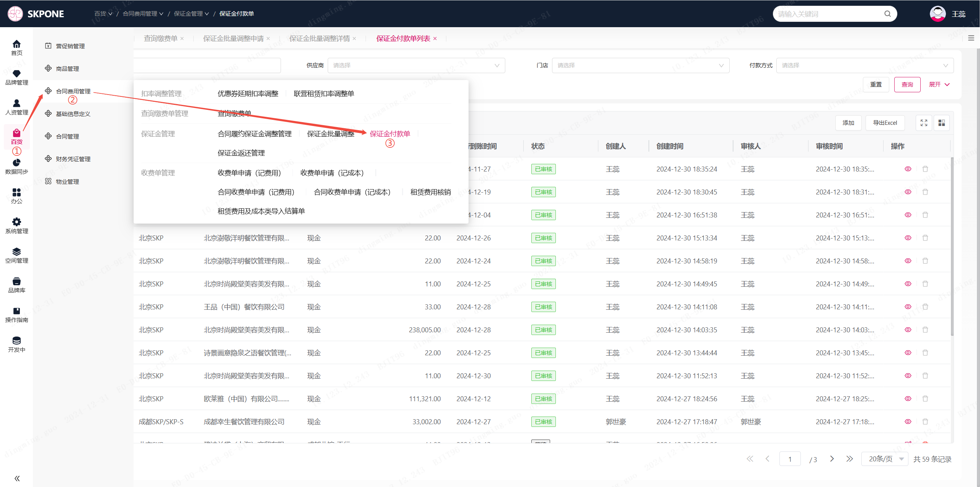Viewport: 980px width, 487px height.
Task: View the record created 2024-12-30 14:03:35
Action: [908, 330]
